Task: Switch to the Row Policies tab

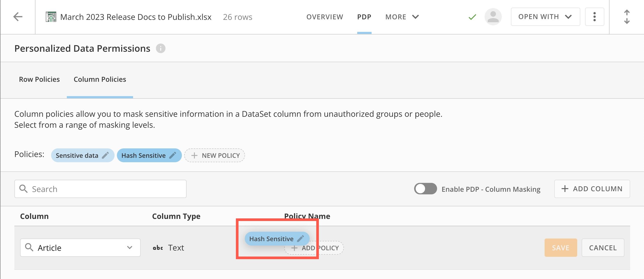Action: (39, 79)
